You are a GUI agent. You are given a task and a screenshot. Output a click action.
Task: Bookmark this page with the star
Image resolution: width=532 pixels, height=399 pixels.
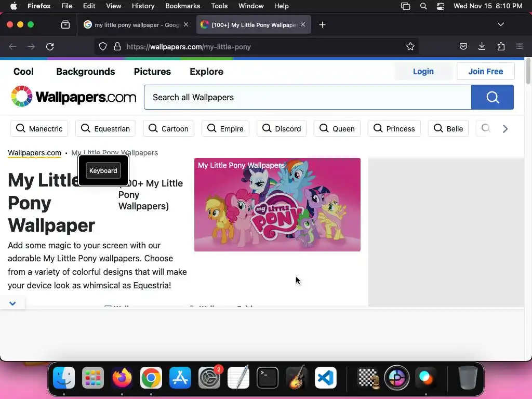point(410,46)
